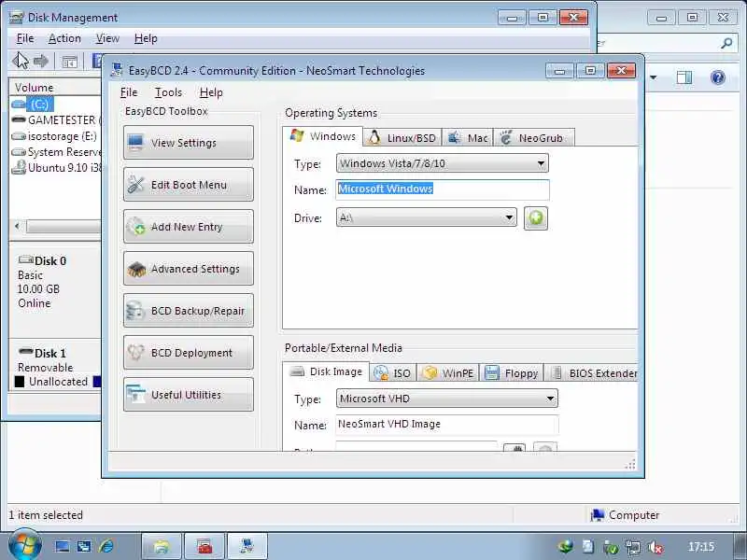The width and height of the screenshot is (747, 560).
Task: Expand the Drive A:\ dropdown
Action: click(x=509, y=217)
